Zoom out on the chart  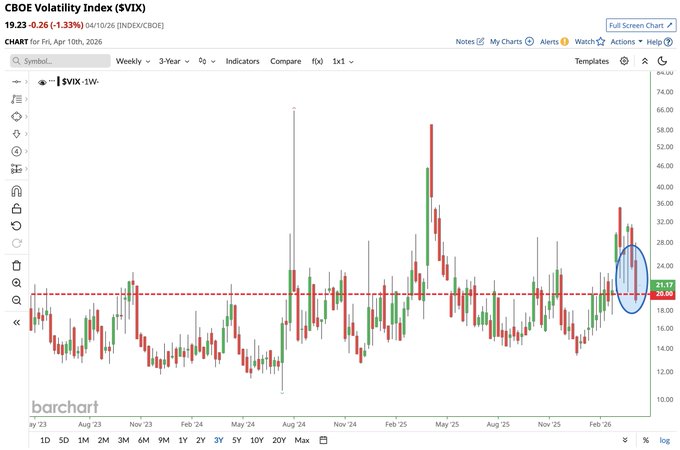16,300
